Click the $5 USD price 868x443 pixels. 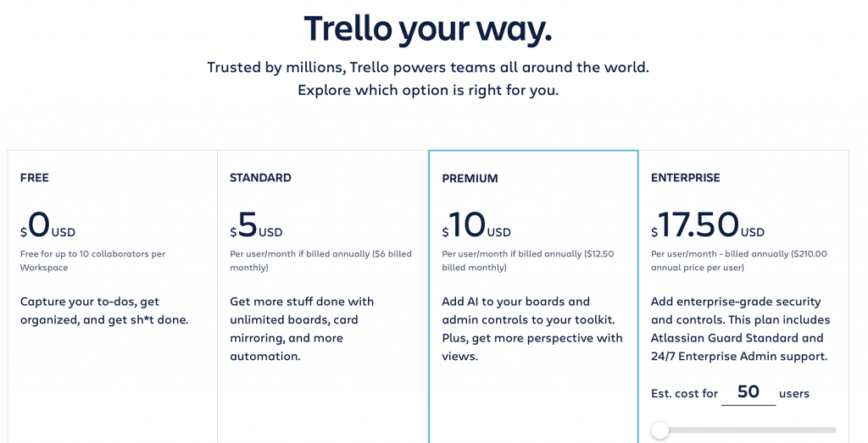point(256,226)
